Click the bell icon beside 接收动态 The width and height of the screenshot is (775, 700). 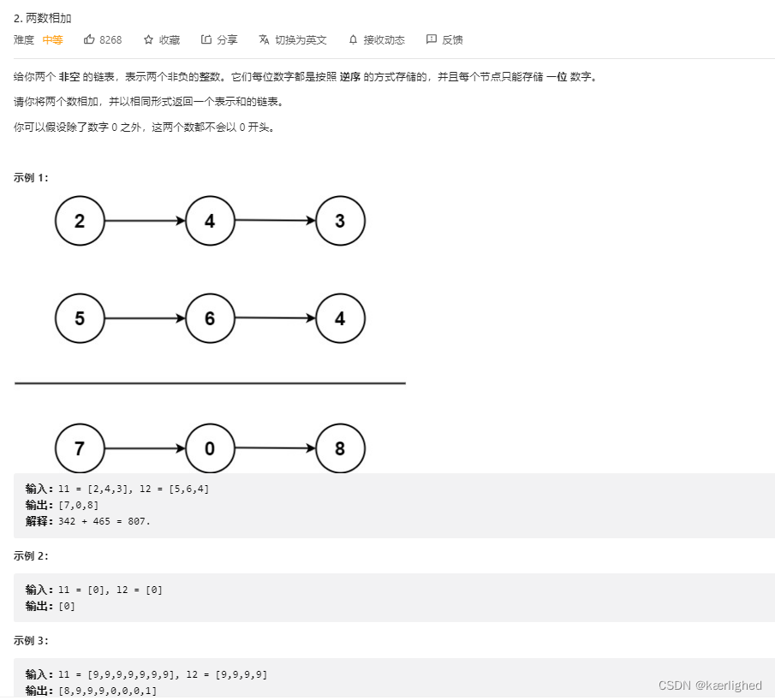[x=353, y=39]
